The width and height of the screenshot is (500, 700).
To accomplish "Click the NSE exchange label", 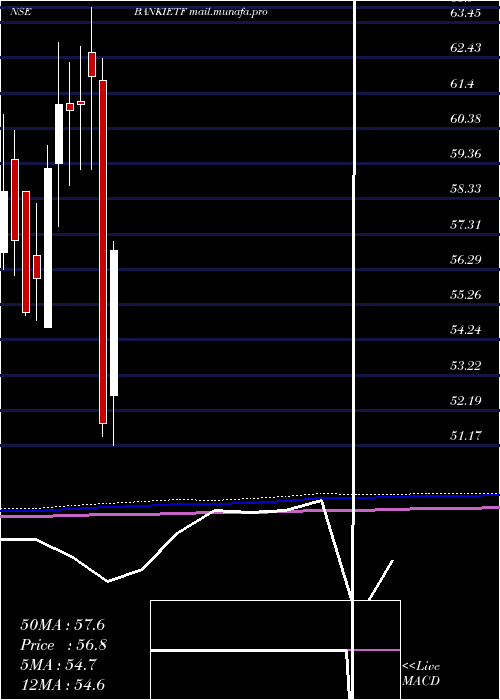I will click(x=20, y=12).
